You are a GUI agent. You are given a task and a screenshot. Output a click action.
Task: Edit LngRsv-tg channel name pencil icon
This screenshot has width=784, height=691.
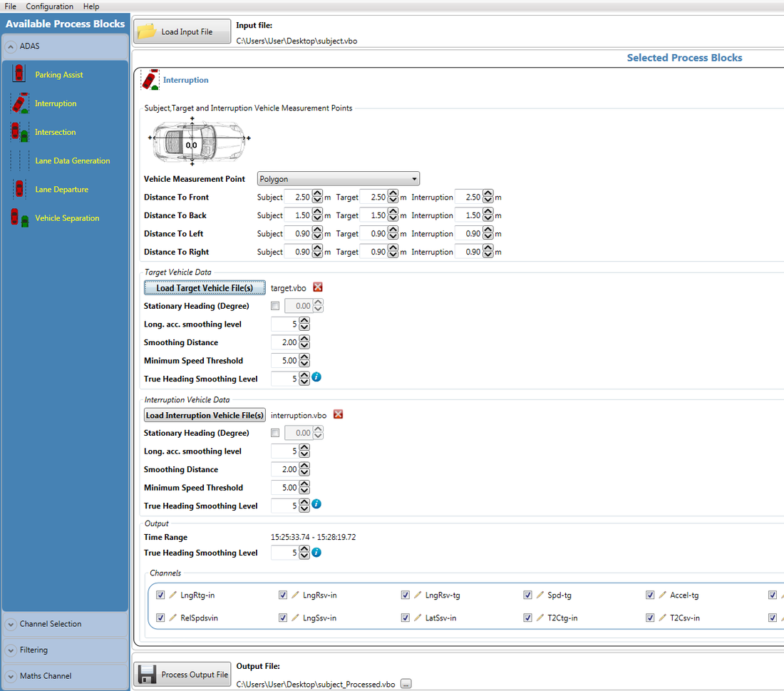(x=418, y=595)
